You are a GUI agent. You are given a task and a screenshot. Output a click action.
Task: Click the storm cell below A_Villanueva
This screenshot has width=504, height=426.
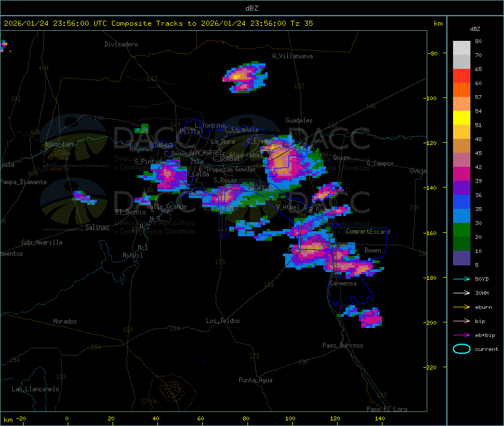tap(245, 77)
